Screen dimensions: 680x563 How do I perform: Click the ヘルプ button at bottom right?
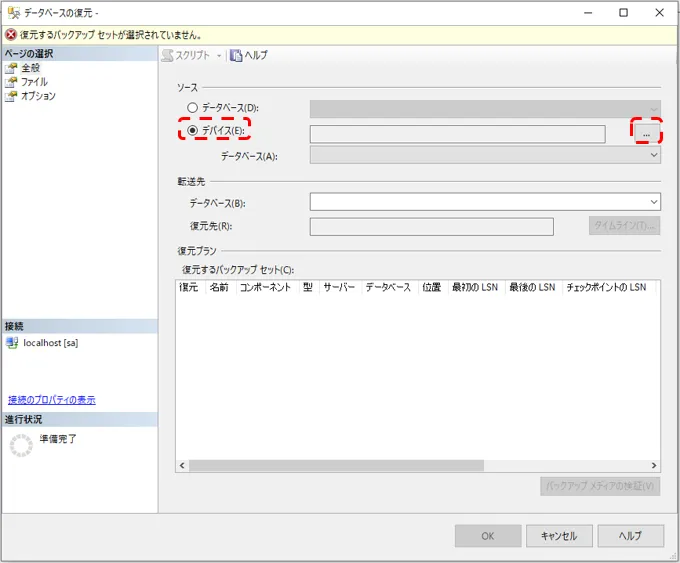[x=629, y=536]
